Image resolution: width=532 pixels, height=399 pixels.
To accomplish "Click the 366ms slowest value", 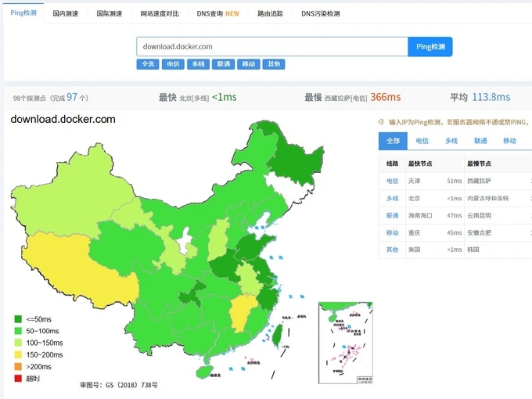I will pyautogui.click(x=386, y=97).
